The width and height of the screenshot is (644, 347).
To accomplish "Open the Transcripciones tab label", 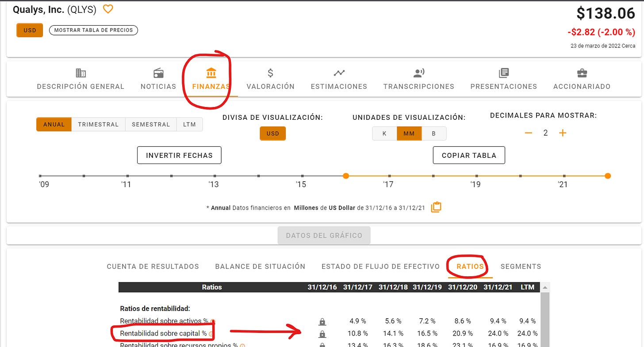I will [418, 87].
